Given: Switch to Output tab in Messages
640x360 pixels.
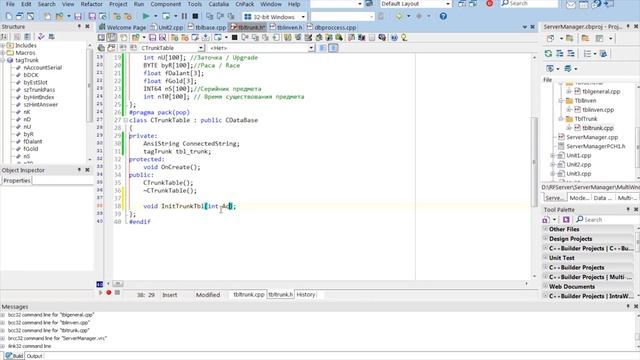Looking at the screenshot, I should [x=34, y=356].
